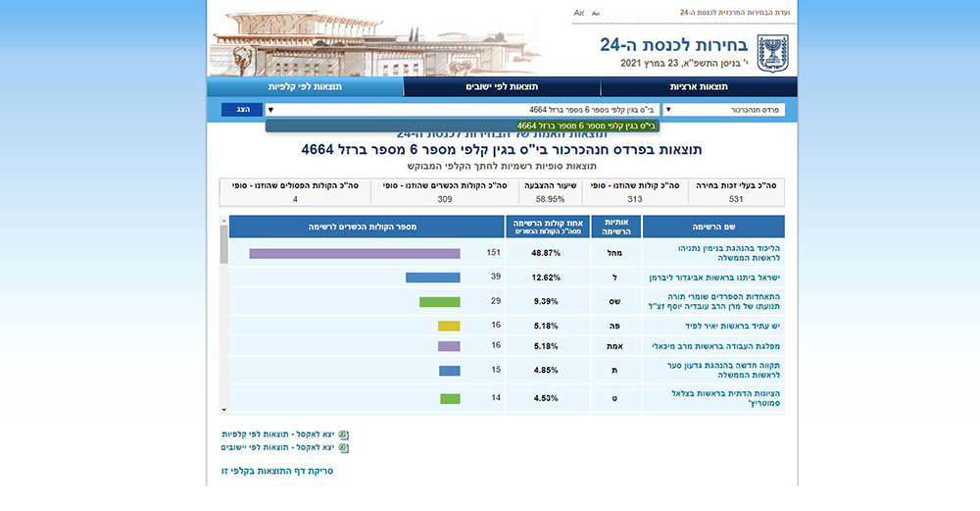Image resolution: width=980 pixels, height=511 pixels.
Task: Click the vote count 39
Action: pos(496,277)
